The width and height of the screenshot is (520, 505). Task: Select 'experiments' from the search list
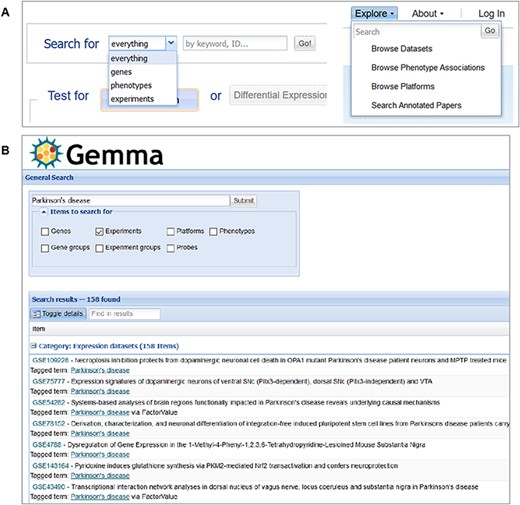coord(143,99)
